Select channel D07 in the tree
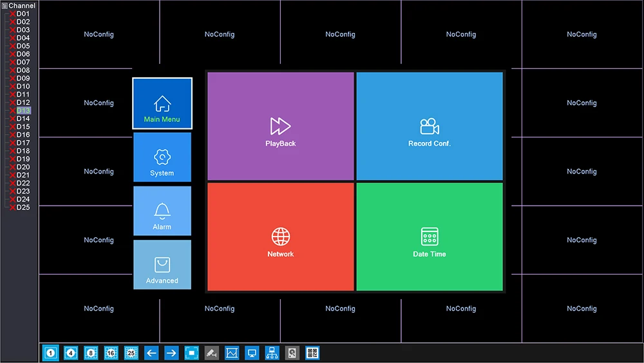This screenshot has height=363, width=644. [23, 62]
